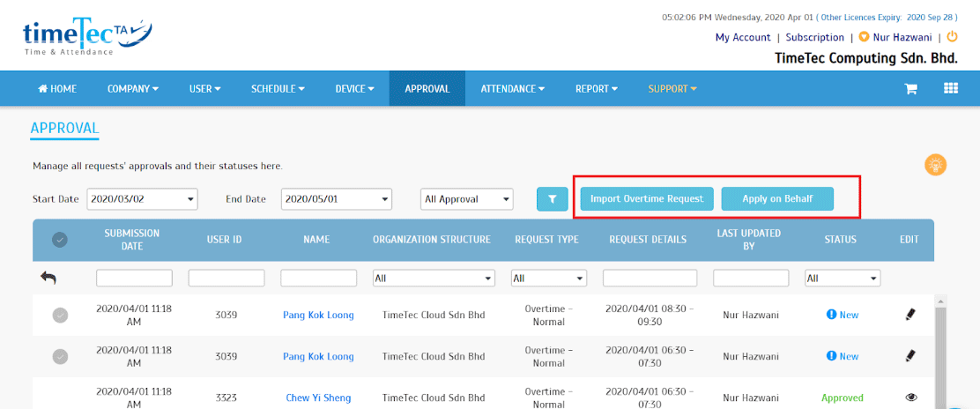Click the Name filter field
The image size is (980, 409).
pos(319,279)
